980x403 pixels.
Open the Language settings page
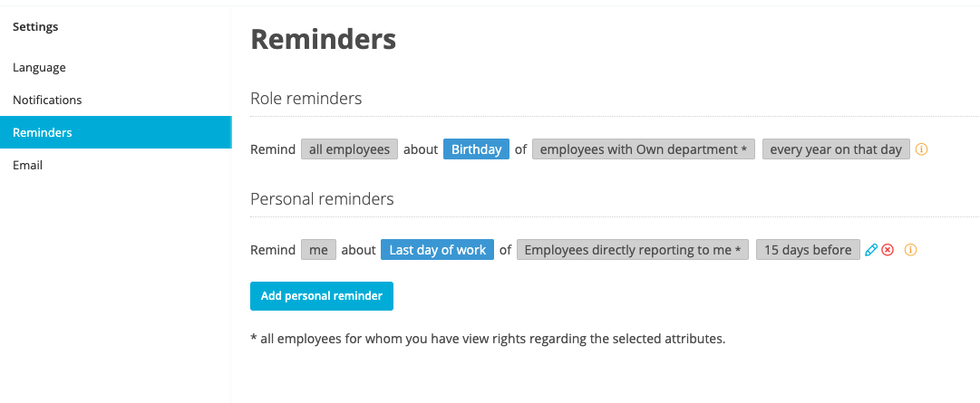click(x=39, y=67)
